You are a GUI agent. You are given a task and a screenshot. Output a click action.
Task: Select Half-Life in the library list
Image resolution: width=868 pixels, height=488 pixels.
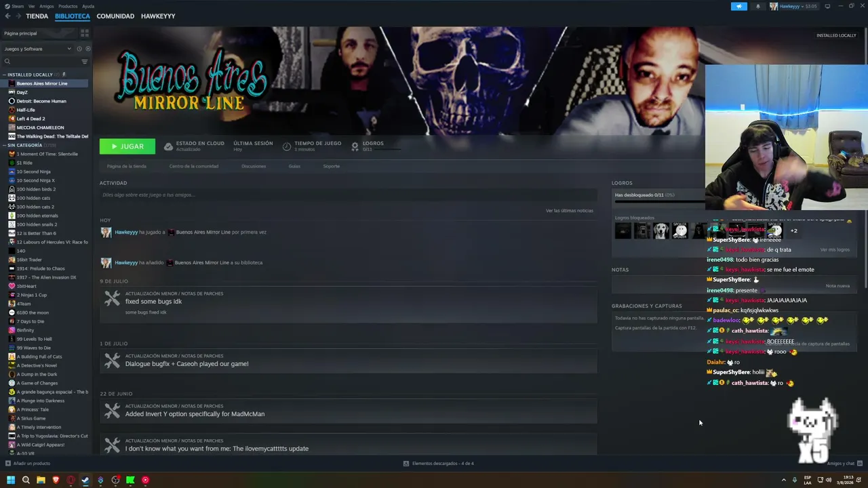(26, 110)
